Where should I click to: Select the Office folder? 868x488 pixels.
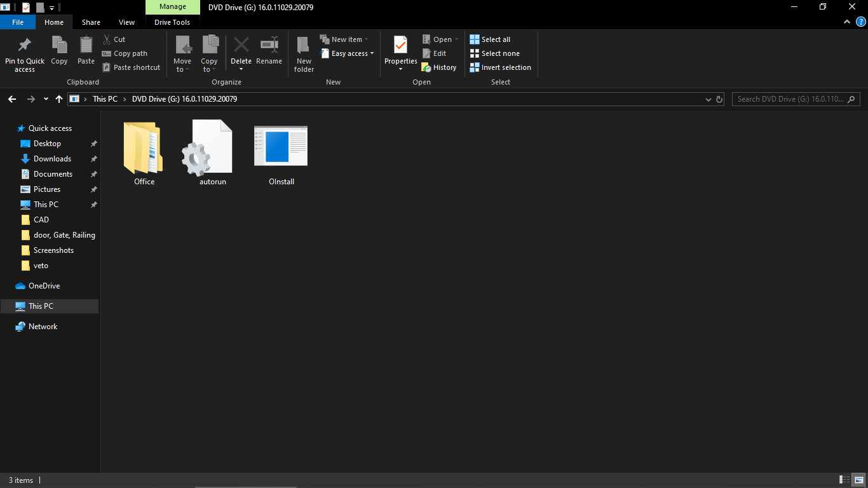(144, 153)
